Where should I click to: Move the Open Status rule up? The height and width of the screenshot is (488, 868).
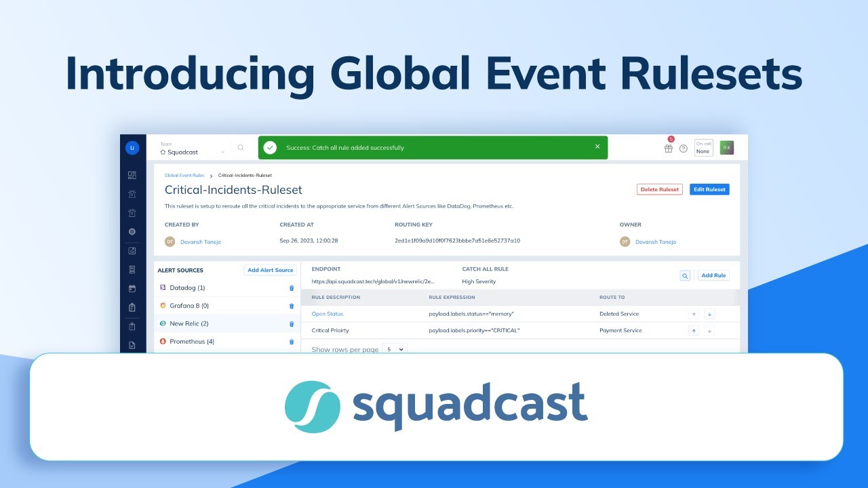pos(694,314)
